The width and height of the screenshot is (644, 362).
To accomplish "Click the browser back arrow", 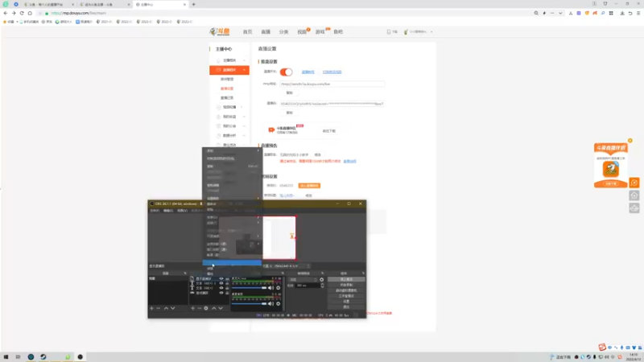I will pos(6,13).
